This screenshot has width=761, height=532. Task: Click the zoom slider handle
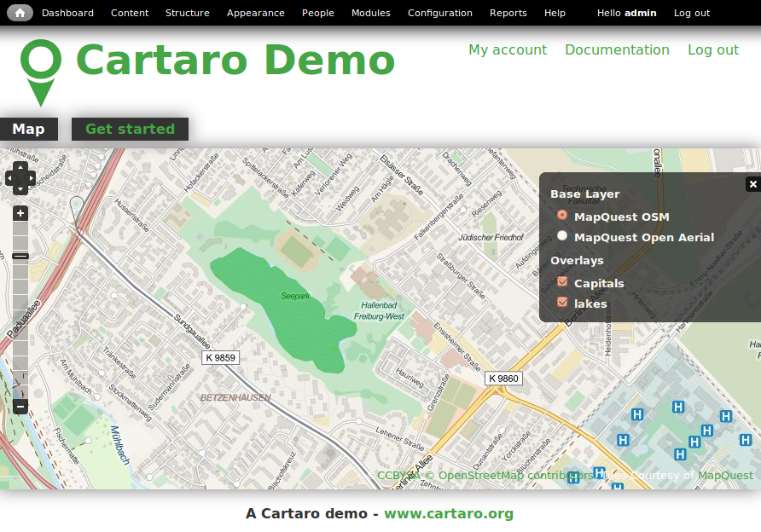(20, 256)
